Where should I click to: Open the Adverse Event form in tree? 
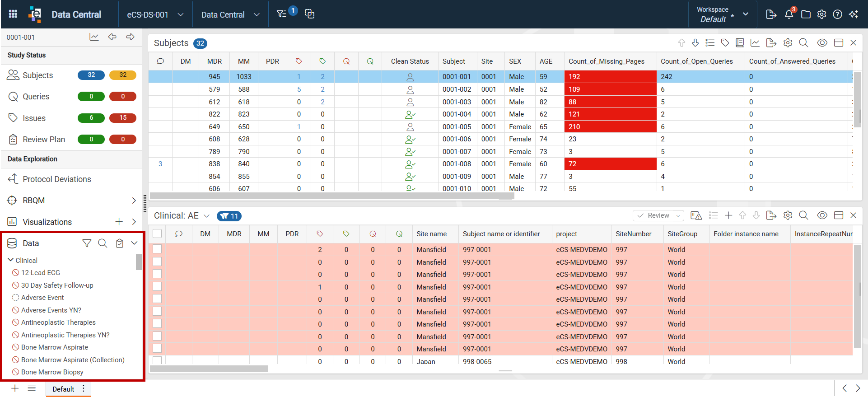42,298
